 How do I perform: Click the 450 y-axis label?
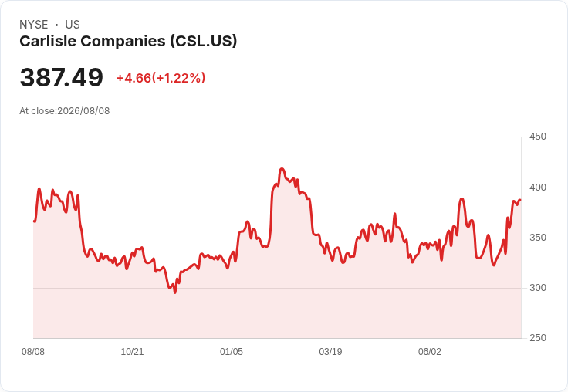[x=538, y=137]
